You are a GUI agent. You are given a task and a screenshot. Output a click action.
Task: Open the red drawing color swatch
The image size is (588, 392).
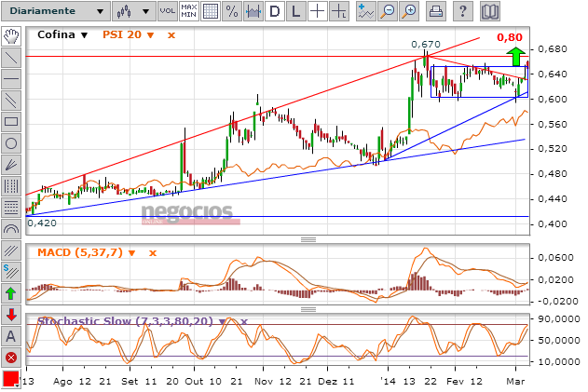click(11, 379)
